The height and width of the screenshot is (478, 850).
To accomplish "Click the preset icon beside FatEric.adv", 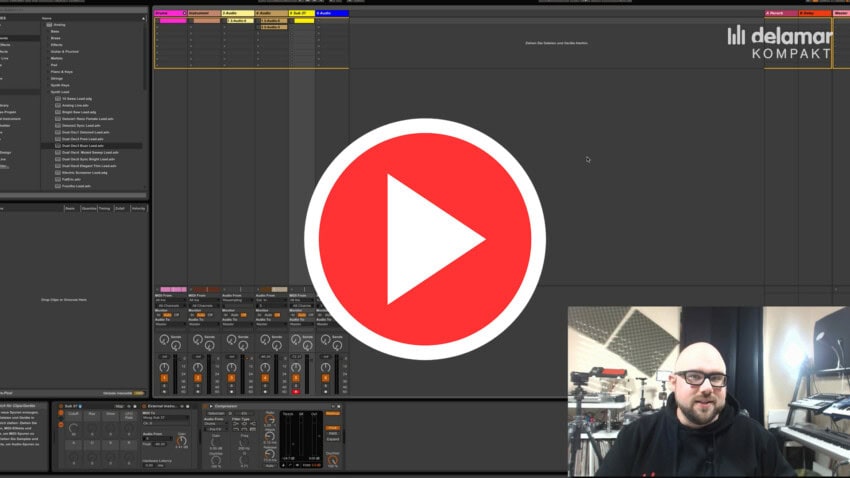I will point(58,179).
